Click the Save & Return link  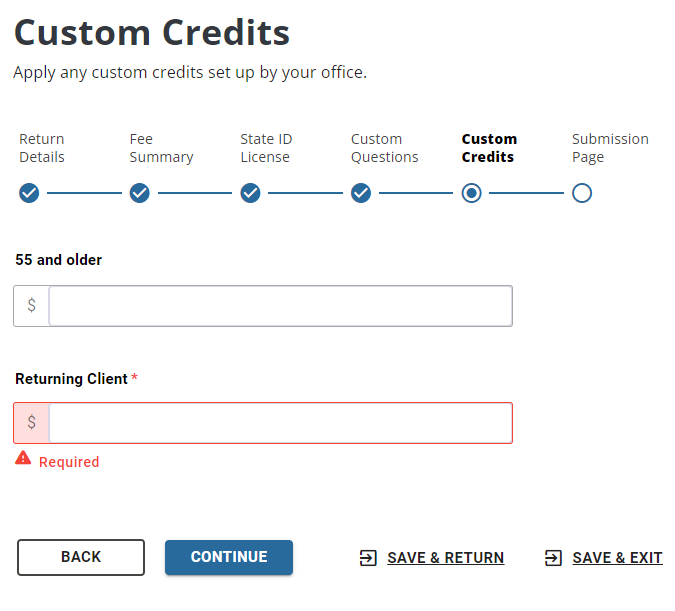(445, 558)
